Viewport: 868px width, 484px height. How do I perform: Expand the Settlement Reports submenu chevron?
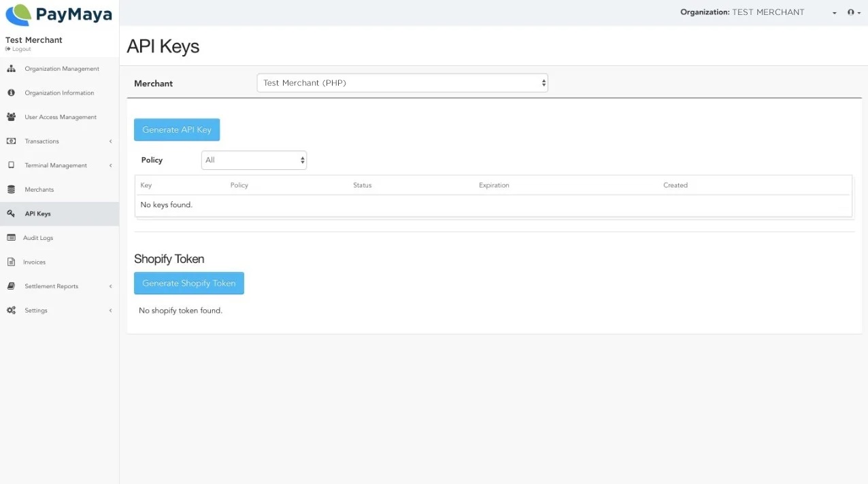110,286
